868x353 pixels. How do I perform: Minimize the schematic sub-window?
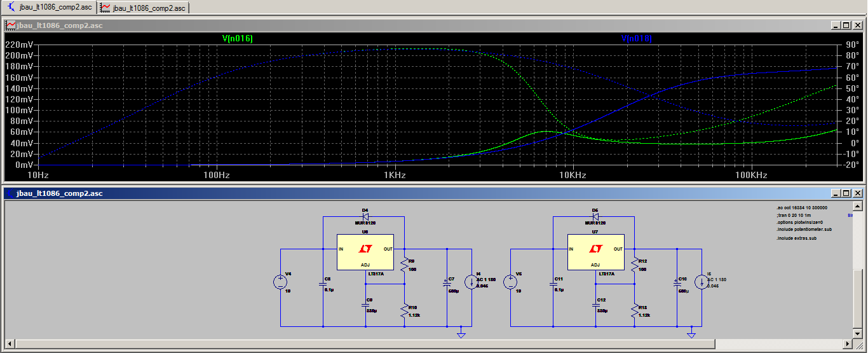(x=835, y=193)
